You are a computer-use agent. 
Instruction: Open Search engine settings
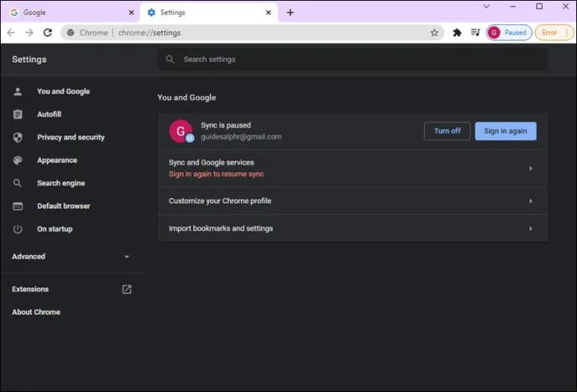click(70, 183)
